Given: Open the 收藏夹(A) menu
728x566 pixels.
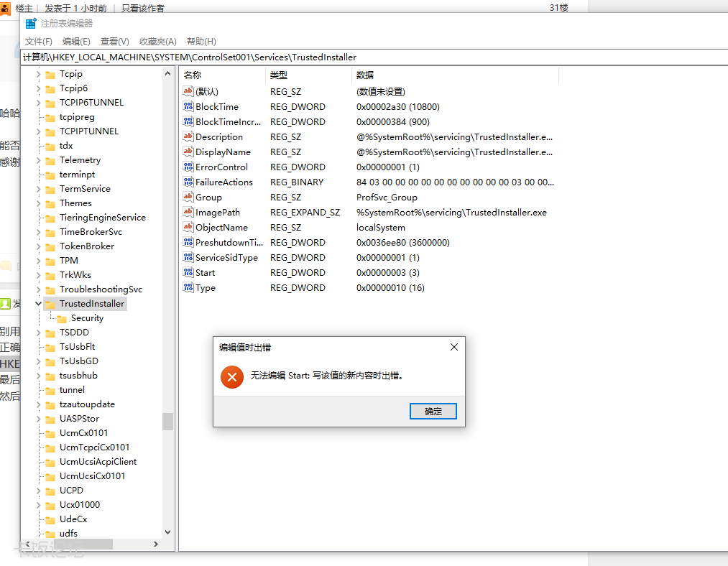Looking at the screenshot, I should point(158,41).
